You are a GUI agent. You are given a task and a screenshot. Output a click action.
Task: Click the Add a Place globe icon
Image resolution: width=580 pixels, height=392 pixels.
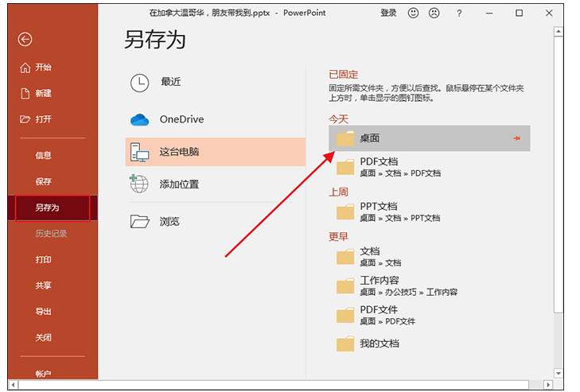click(x=140, y=184)
